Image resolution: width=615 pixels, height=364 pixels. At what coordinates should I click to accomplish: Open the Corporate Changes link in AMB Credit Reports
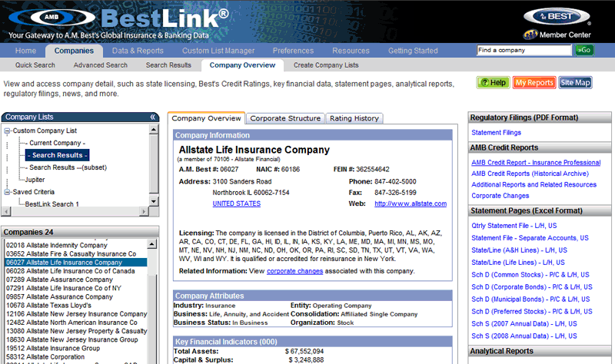(x=500, y=196)
